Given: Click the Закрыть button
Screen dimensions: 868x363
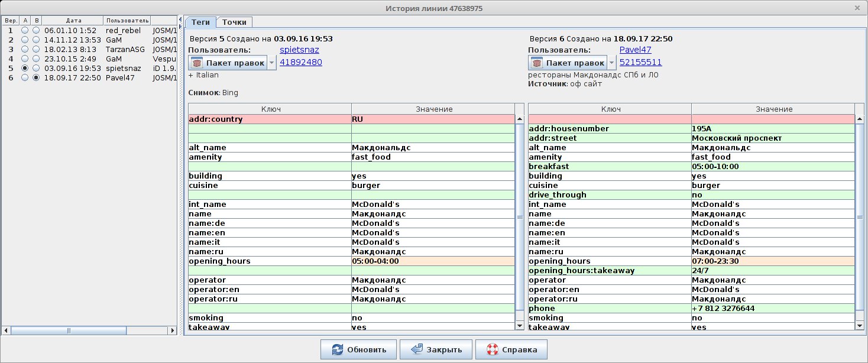Looking at the screenshot, I should (x=436, y=349).
